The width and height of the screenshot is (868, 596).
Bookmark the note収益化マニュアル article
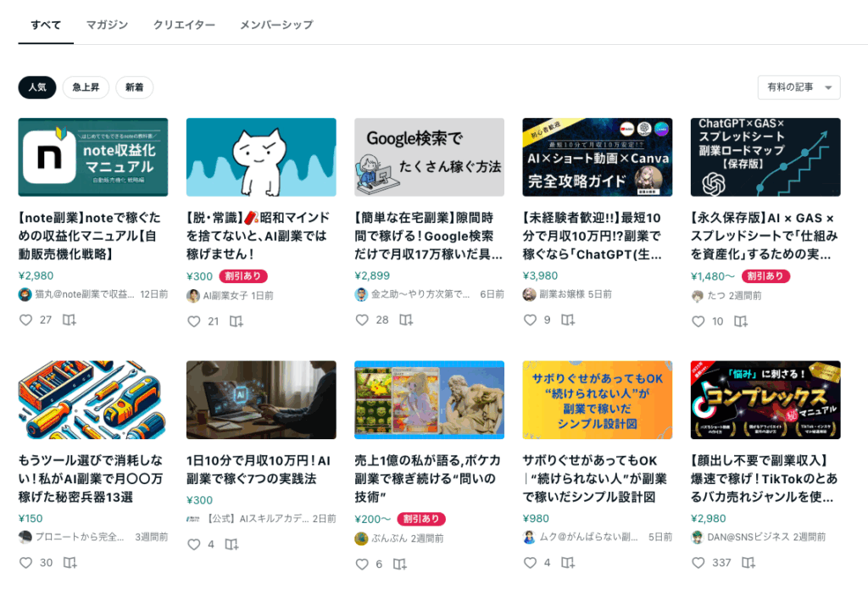click(x=70, y=320)
